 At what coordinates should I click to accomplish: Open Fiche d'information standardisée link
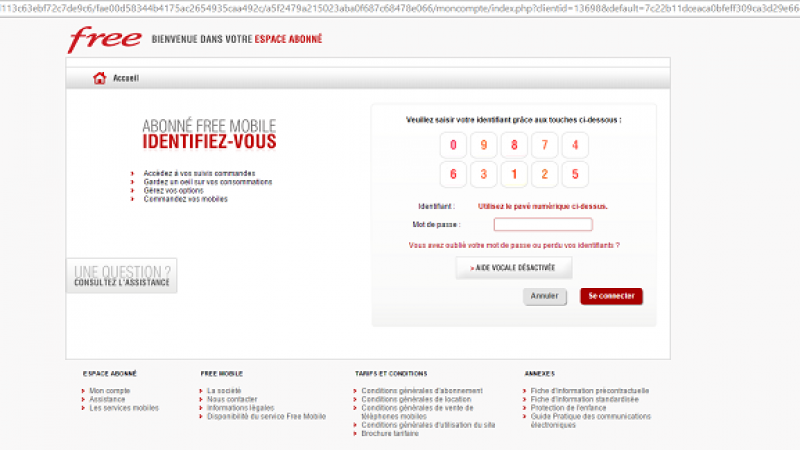click(585, 399)
